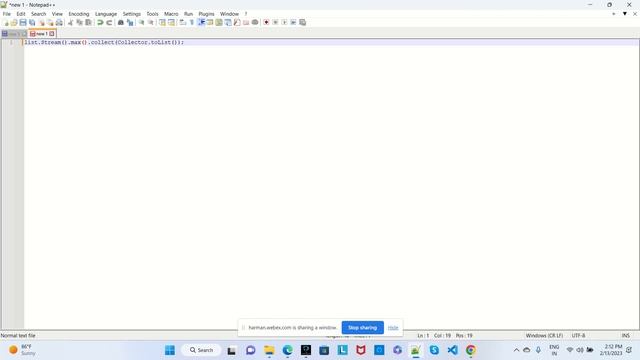Toggle file monitoring (tail) icon
This screenshot has width=640, height=360.
(255, 22)
